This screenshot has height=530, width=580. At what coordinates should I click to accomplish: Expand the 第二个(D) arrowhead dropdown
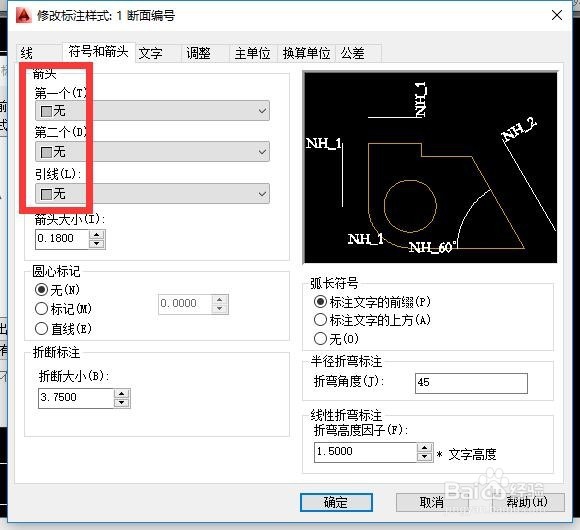pos(152,152)
